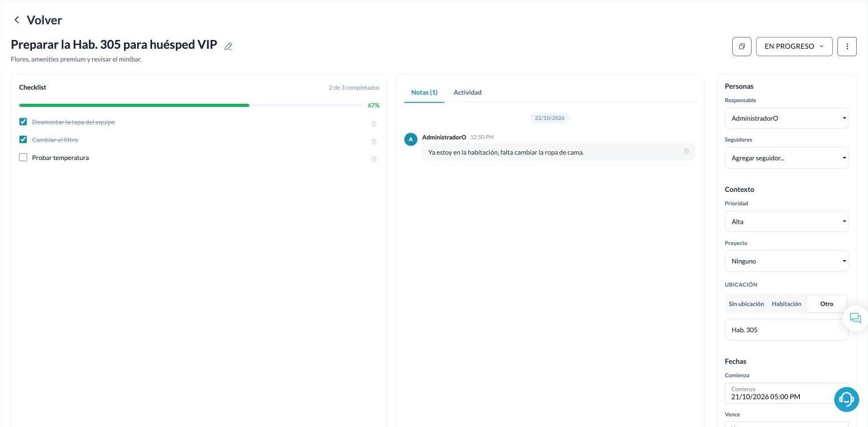Click the 'Checklist' panel heading
The image size is (868, 427).
pyautogui.click(x=33, y=88)
